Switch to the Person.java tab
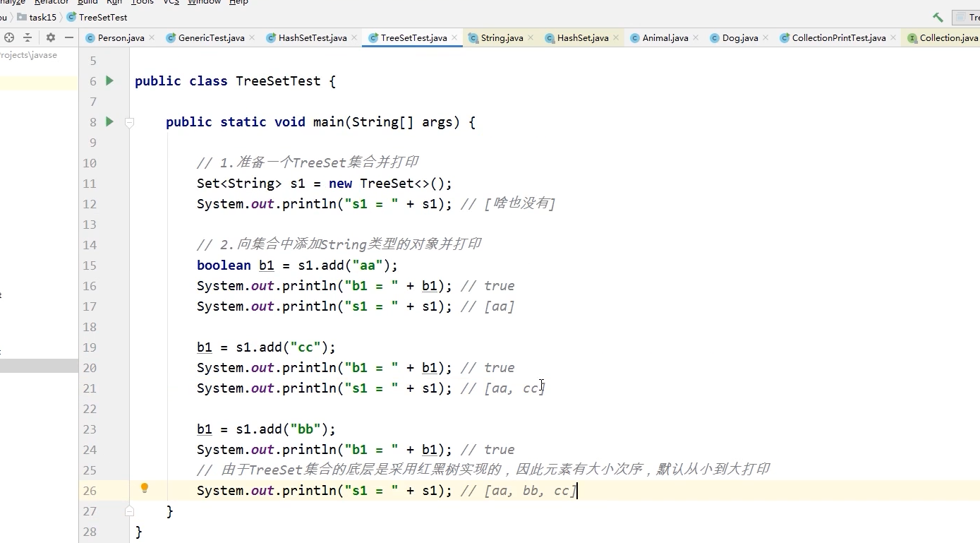Viewport: 980px width, 543px height. click(x=121, y=38)
